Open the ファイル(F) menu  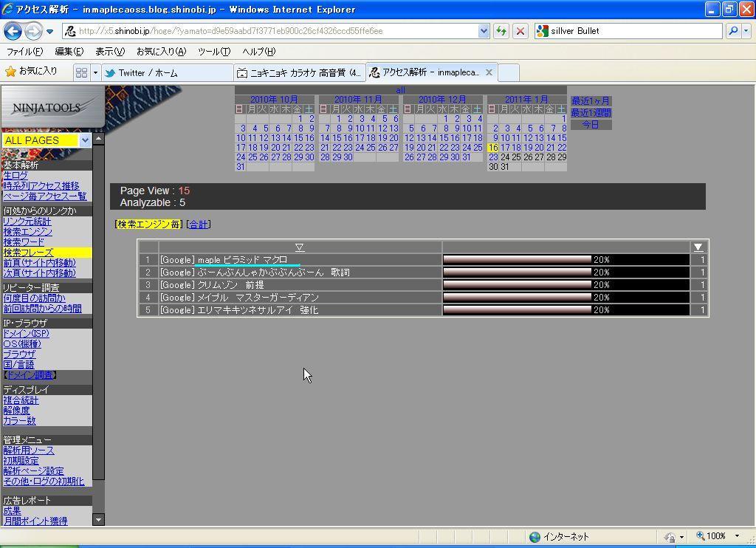click(x=24, y=51)
